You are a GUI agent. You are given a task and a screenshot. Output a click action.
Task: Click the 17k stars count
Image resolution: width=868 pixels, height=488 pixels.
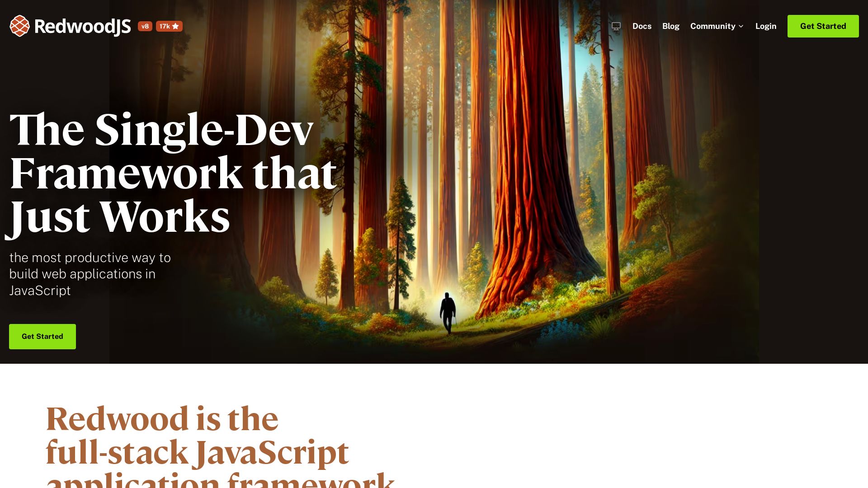165,26
